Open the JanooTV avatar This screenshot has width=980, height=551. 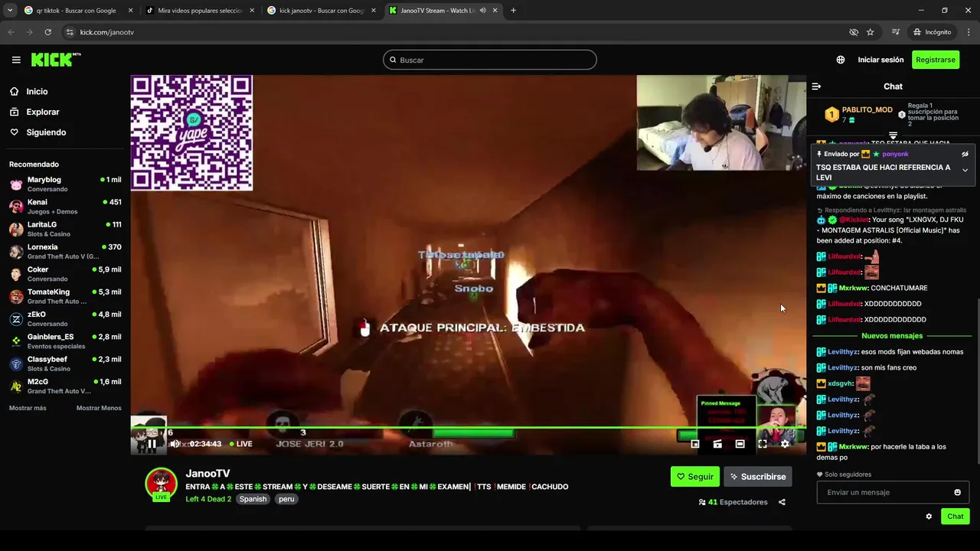[x=162, y=483]
